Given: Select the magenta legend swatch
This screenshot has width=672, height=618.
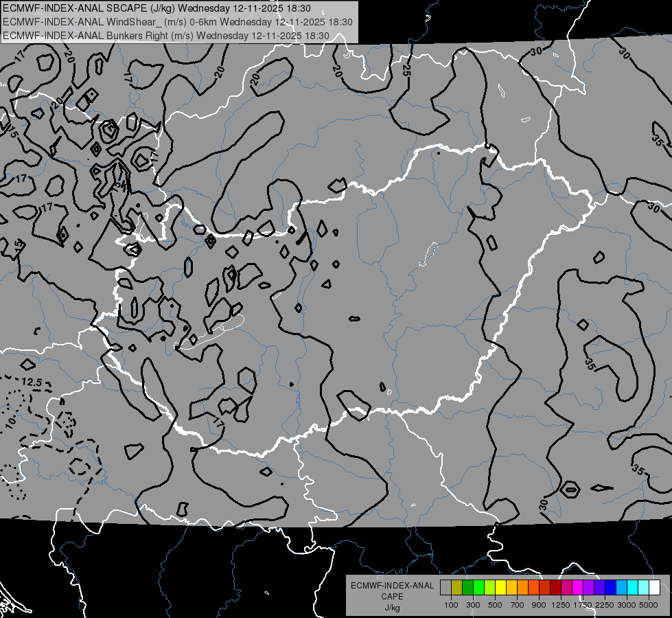Looking at the screenshot, I should click(x=578, y=587).
